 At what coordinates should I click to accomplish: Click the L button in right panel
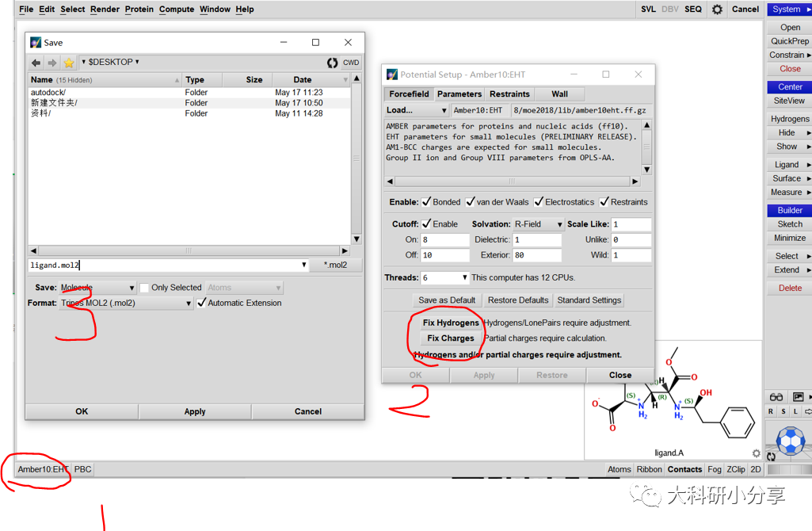coord(795,411)
